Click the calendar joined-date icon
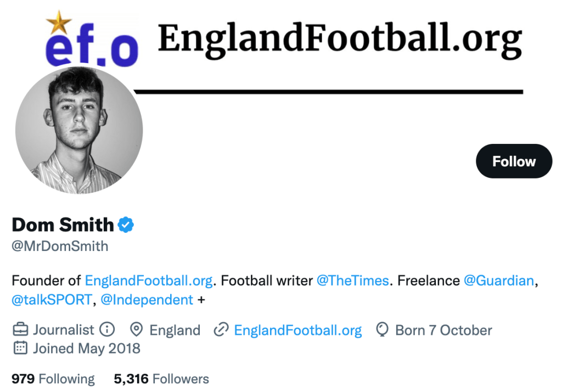The image size is (562, 392). (x=20, y=348)
